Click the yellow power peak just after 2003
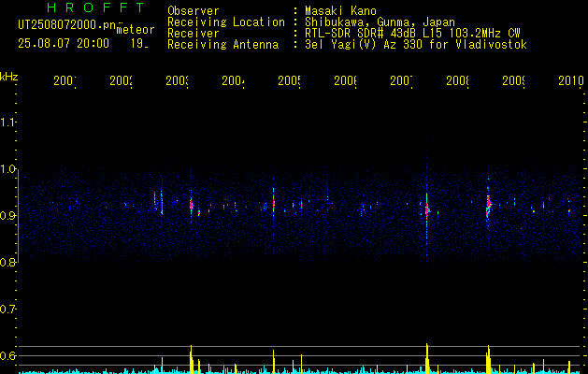 coord(192,359)
